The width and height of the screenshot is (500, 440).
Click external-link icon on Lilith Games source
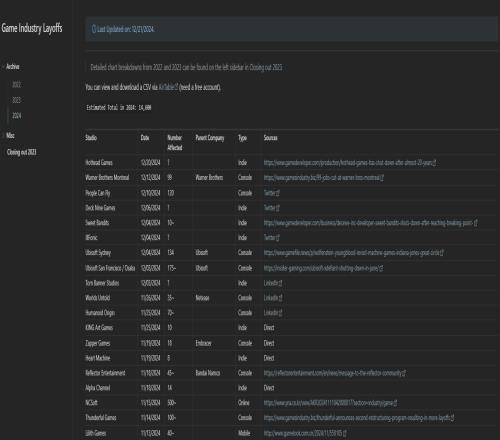[345, 434]
